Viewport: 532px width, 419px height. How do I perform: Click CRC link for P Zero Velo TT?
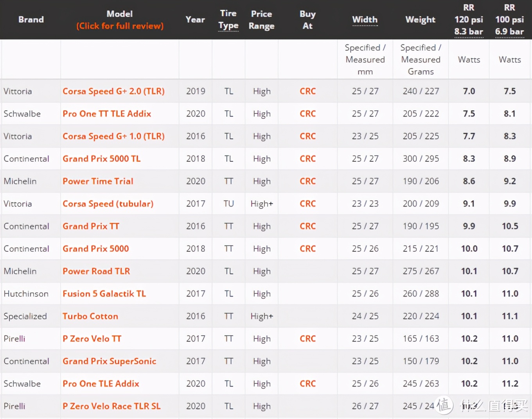click(x=308, y=338)
